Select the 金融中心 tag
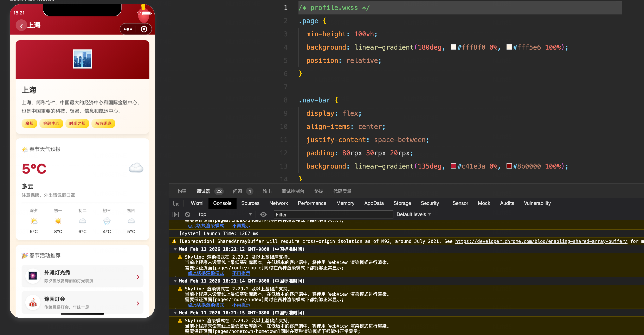Screen dimensions: 644x335 [x=51, y=123]
